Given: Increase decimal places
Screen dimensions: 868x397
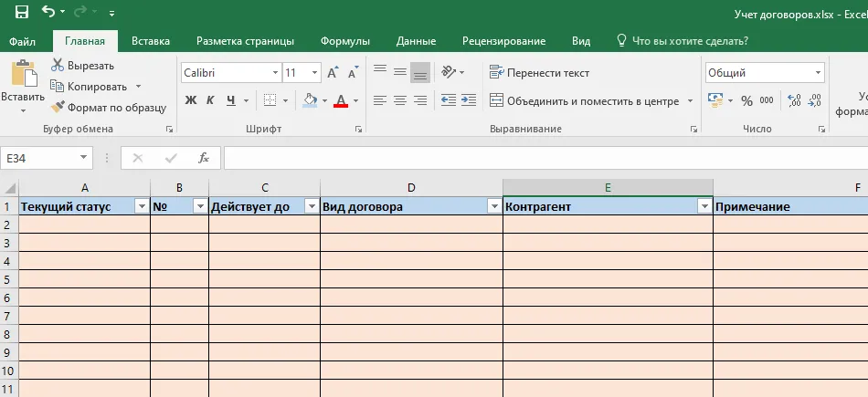Looking at the screenshot, I should click(794, 100).
